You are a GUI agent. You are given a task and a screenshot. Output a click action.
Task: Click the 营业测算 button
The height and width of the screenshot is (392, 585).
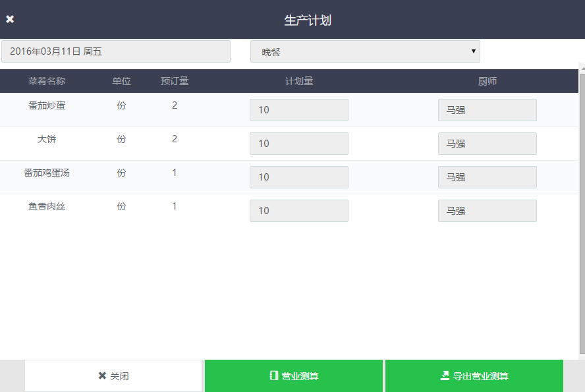click(294, 376)
